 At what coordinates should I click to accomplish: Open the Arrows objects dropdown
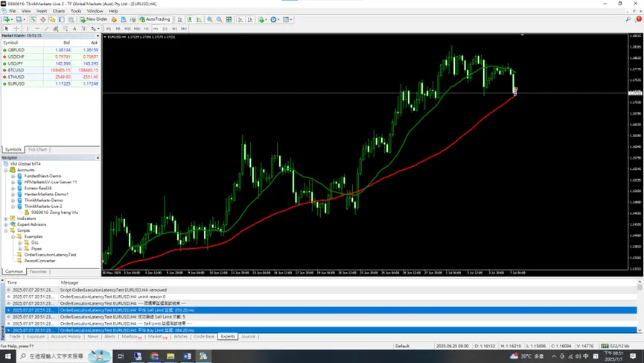click(95, 29)
